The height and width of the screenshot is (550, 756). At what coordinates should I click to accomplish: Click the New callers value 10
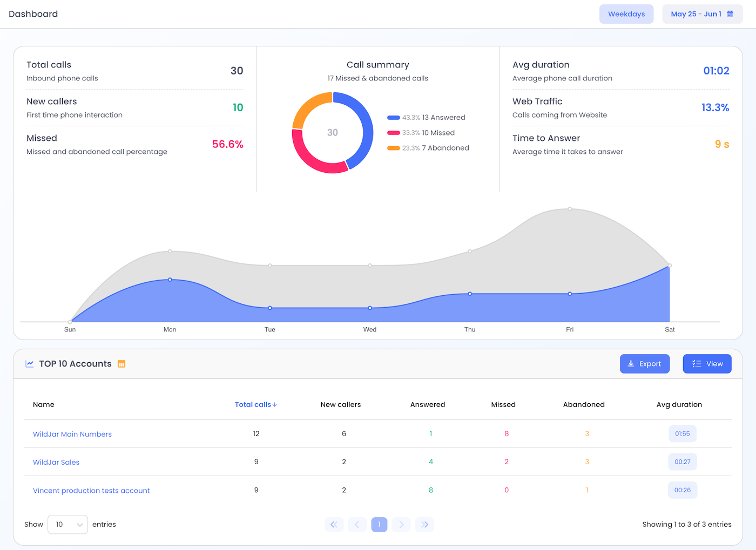coord(238,107)
